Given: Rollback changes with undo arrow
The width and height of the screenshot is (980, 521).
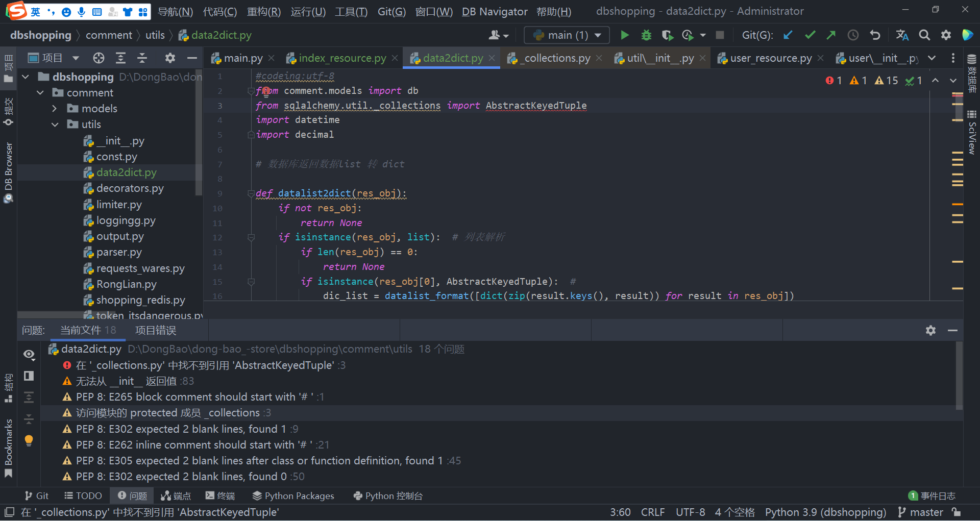Looking at the screenshot, I should coord(875,35).
